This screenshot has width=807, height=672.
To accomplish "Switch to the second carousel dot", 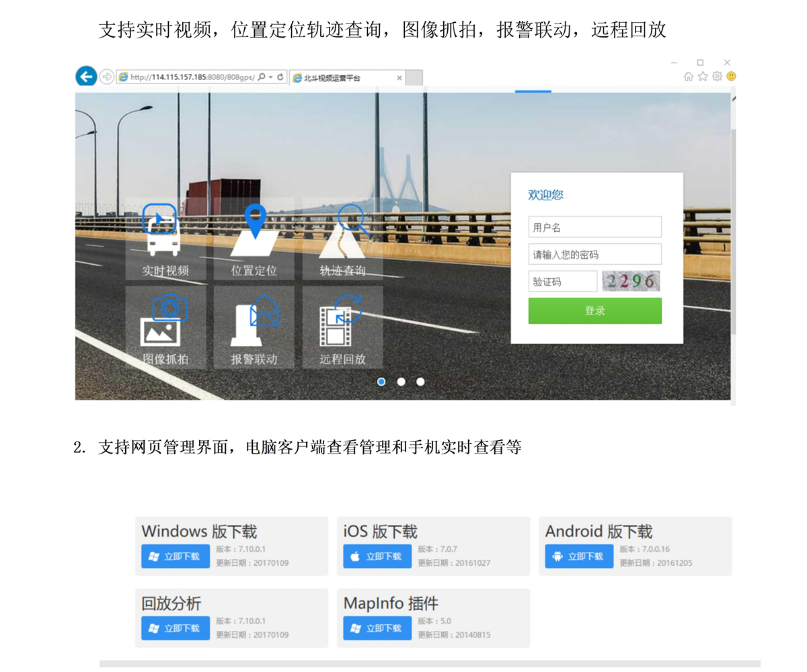I will click(401, 382).
